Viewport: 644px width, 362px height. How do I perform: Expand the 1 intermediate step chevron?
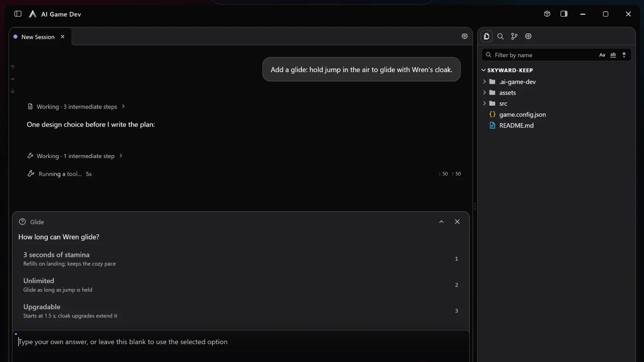(x=121, y=156)
